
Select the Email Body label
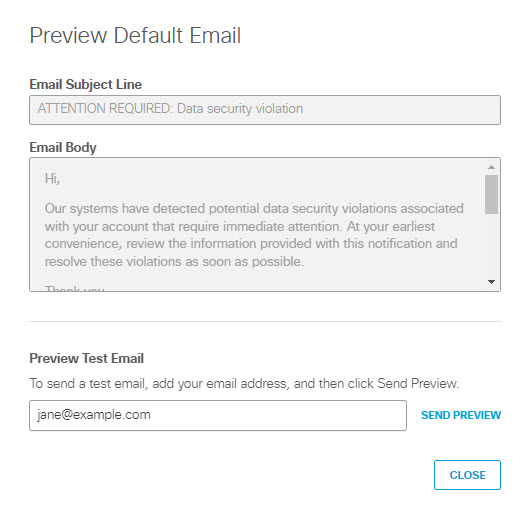(x=63, y=147)
